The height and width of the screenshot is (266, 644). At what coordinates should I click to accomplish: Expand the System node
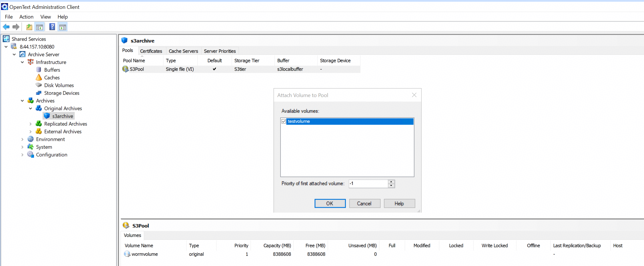pos(22,147)
